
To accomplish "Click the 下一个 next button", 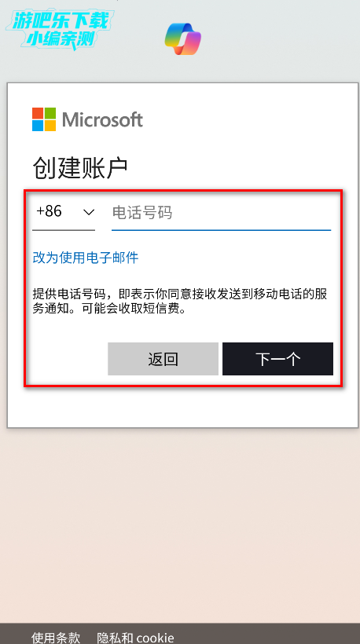I will (277, 359).
